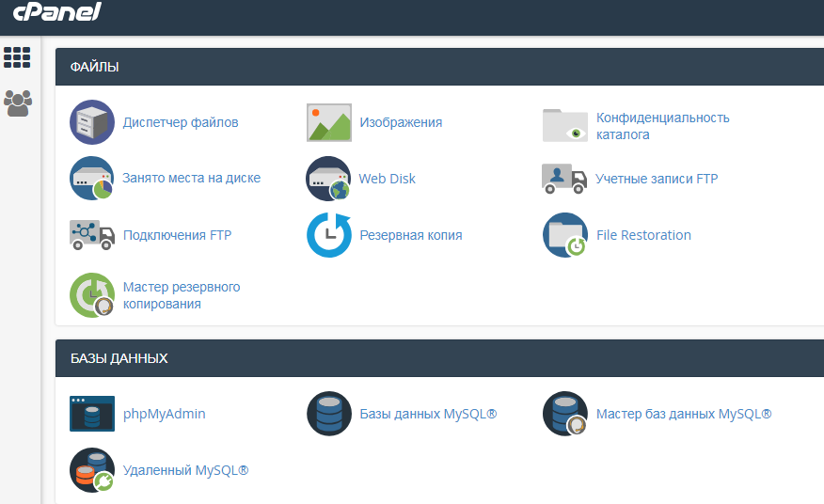Click the File Restoration folder icon
The width and height of the screenshot is (824, 504).
click(565, 235)
